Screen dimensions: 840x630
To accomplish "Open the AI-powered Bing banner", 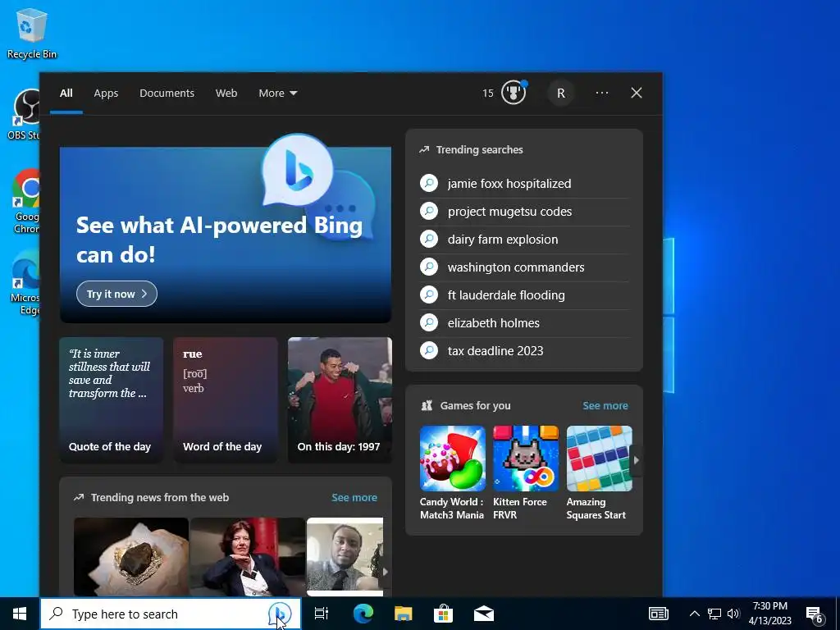I will (x=226, y=235).
